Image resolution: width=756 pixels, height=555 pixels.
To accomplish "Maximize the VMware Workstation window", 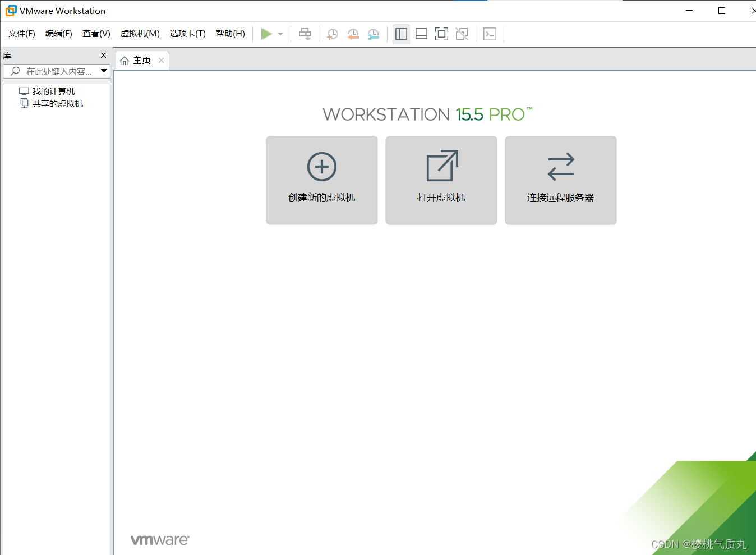I will tap(722, 11).
